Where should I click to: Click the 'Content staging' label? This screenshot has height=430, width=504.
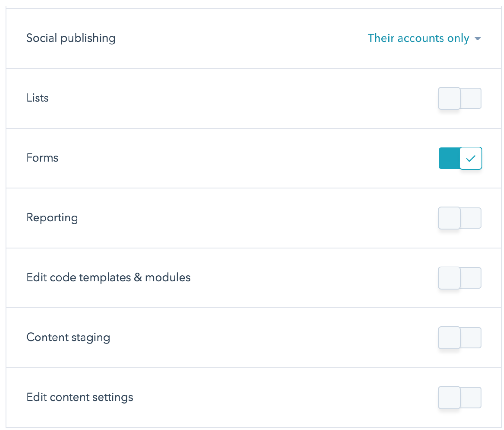(x=68, y=337)
